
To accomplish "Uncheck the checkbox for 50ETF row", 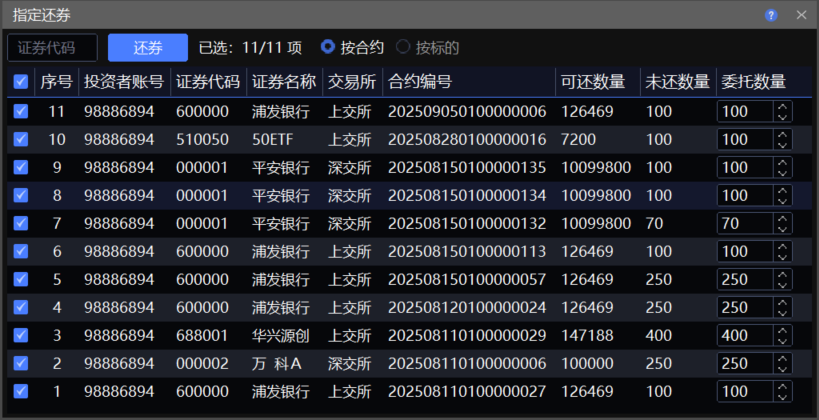I will pos(21,139).
